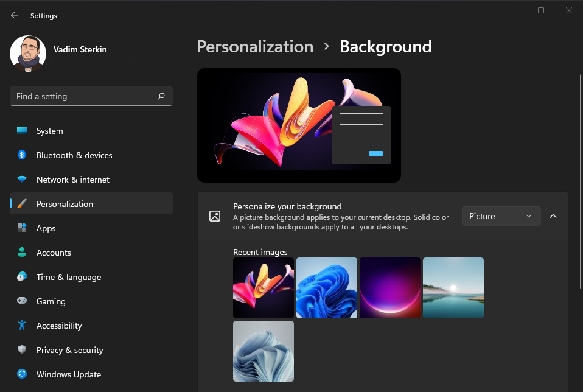
Task: Collapse the Personalize your background section
Action: click(x=553, y=216)
